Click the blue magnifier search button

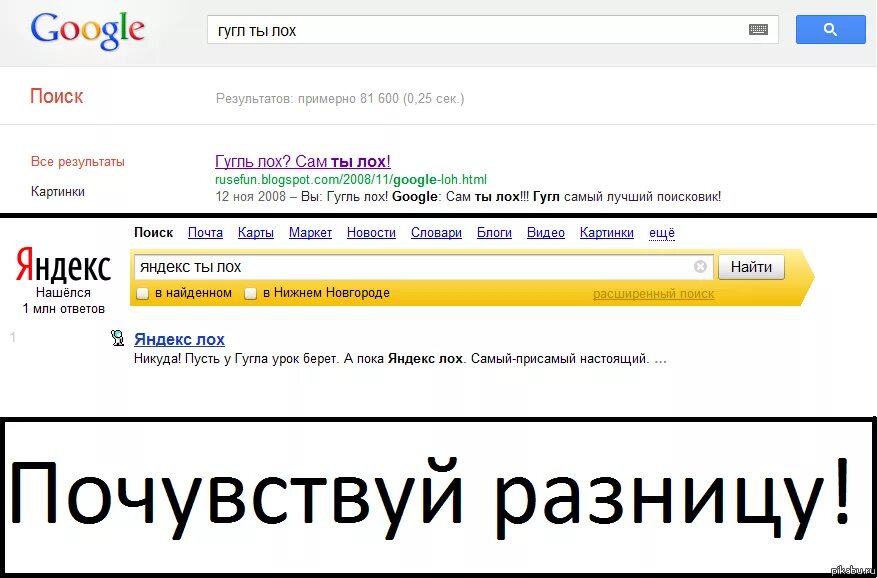pyautogui.click(x=831, y=30)
